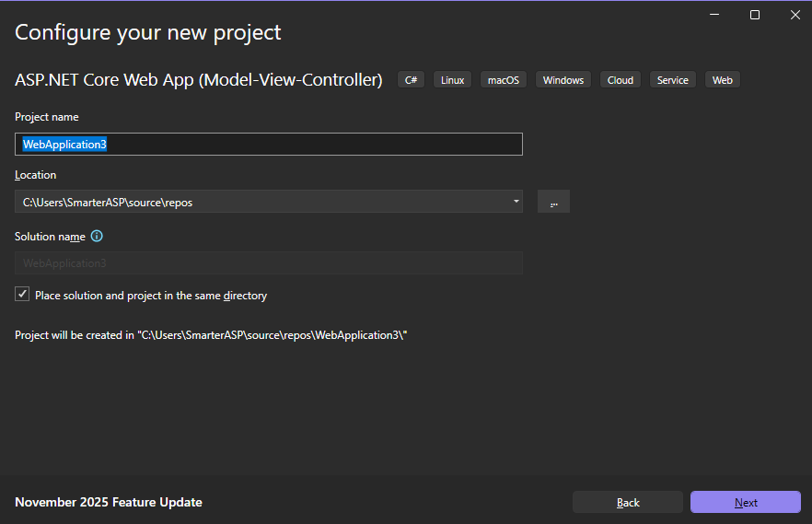Click the Project name text box
Screen dimensions: 812x524
[x=268, y=145]
